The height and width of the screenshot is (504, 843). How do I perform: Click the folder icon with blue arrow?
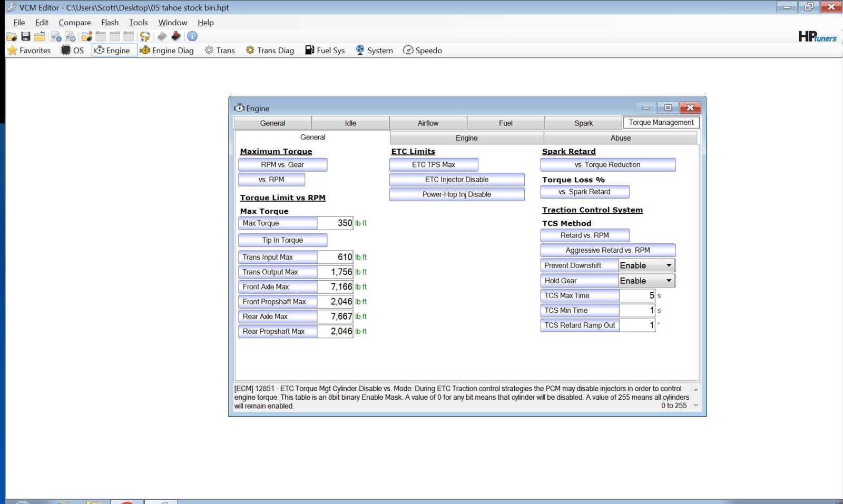click(40, 36)
